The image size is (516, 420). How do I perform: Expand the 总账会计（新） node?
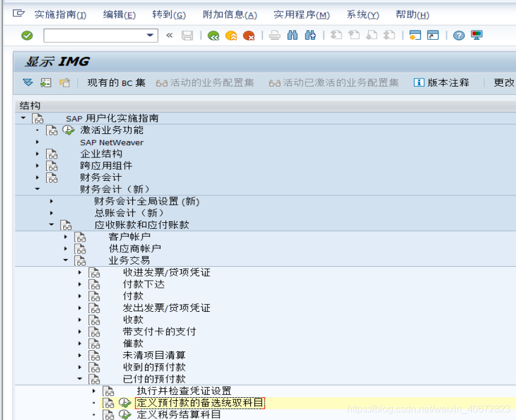coord(51,213)
